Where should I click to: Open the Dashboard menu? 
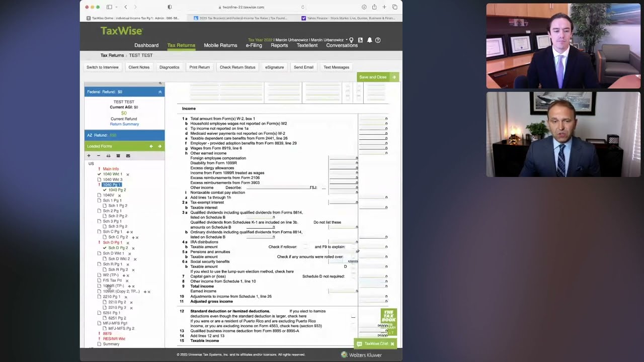[x=146, y=45]
